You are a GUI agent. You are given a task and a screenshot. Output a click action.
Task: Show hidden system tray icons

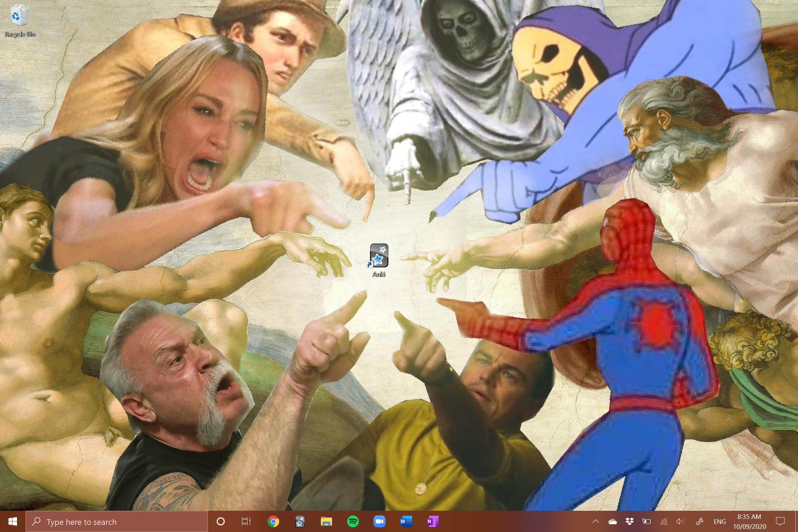[596, 521]
